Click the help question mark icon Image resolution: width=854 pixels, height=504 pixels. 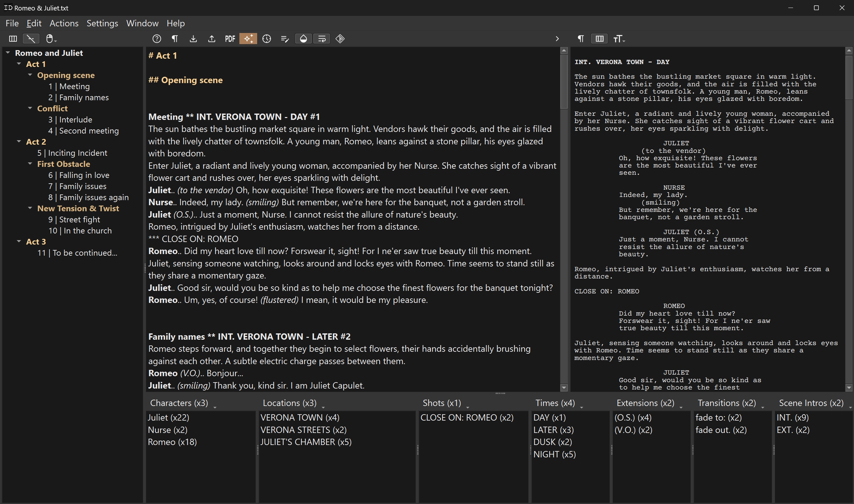[x=157, y=39]
